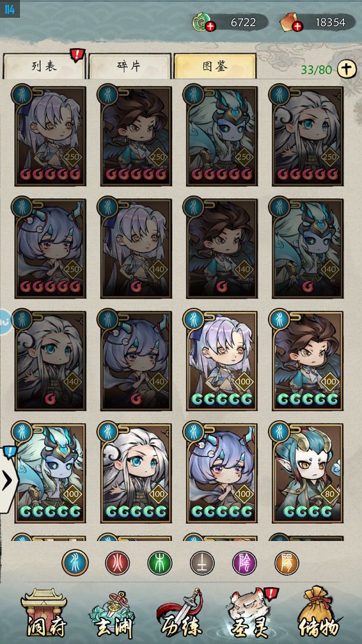Screen dimensions: 362x644
Task: Open the 图鉴 tab
Action: [215, 66]
